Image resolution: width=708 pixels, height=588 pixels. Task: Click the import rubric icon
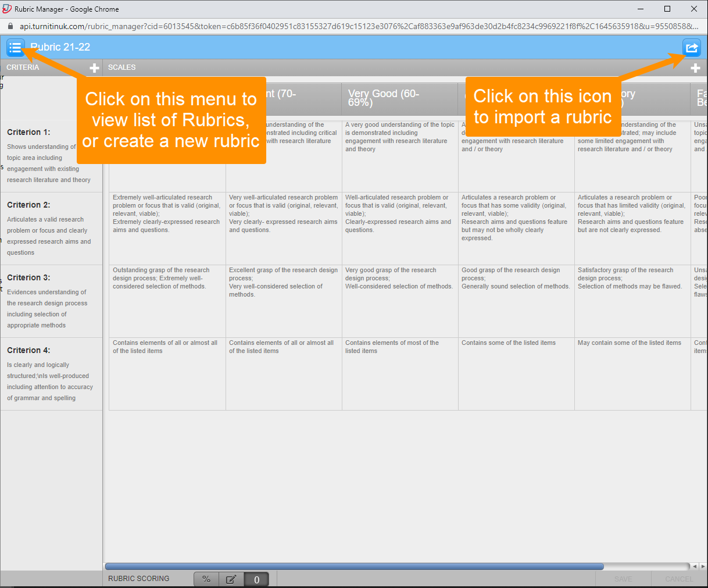point(692,47)
